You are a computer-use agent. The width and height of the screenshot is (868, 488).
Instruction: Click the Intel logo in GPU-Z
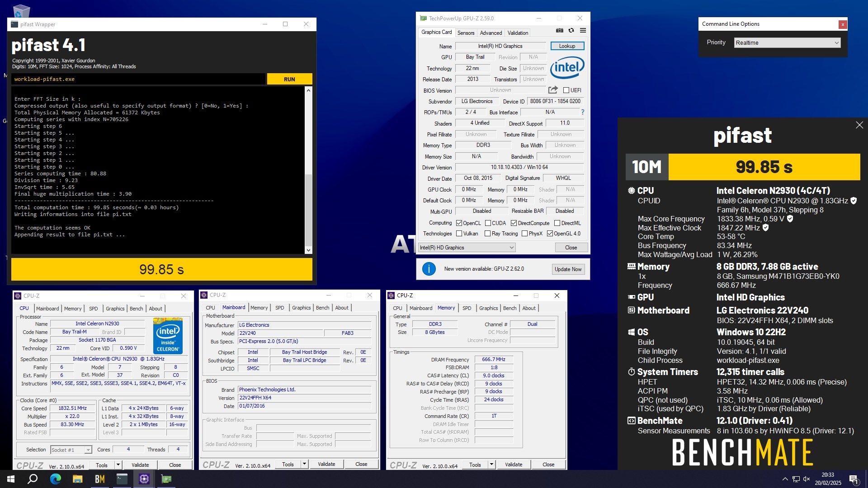point(567,68)
